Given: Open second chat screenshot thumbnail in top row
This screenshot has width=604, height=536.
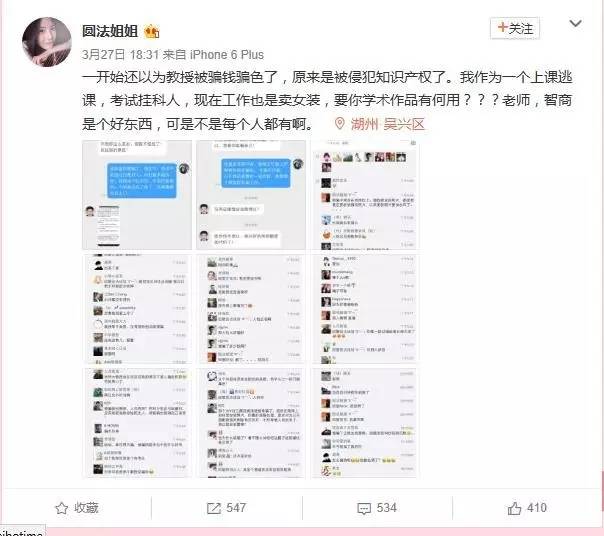Looking at the screenshot, I should 251,195.
